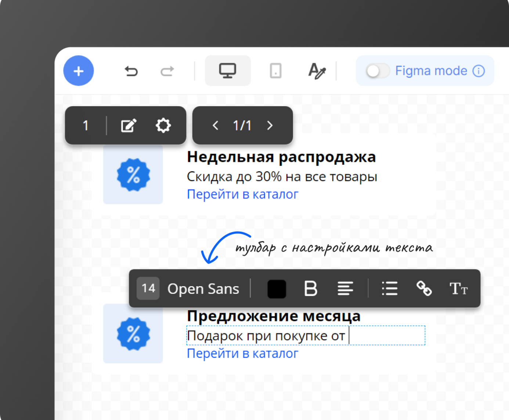The height and width of the screenshot is (420, 509).
Task: Click the blue plus add button
Action: (x=79, y=71)
